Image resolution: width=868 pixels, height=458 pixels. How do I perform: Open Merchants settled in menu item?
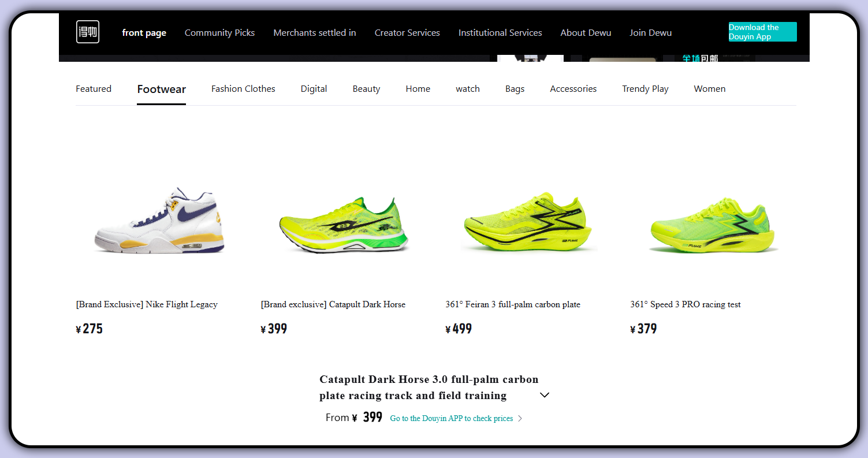point(315,33)
